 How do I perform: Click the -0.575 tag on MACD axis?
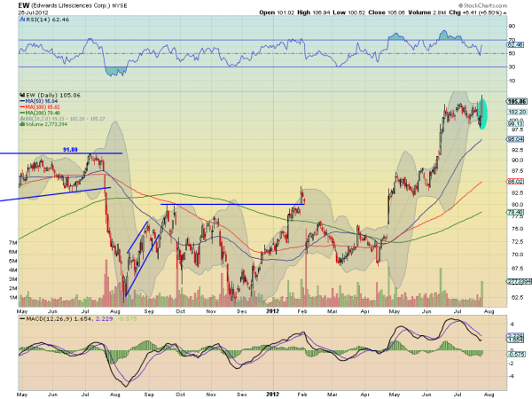point(517,354)
